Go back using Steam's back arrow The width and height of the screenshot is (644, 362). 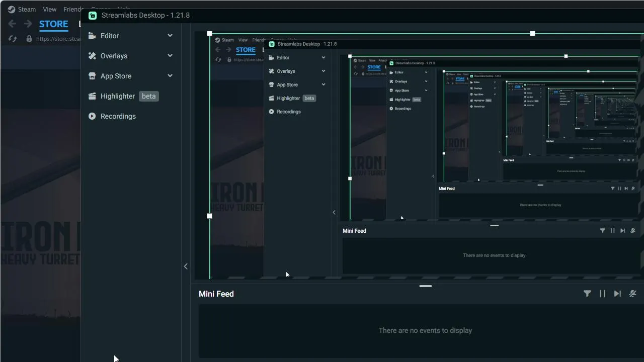pos(12,24)
